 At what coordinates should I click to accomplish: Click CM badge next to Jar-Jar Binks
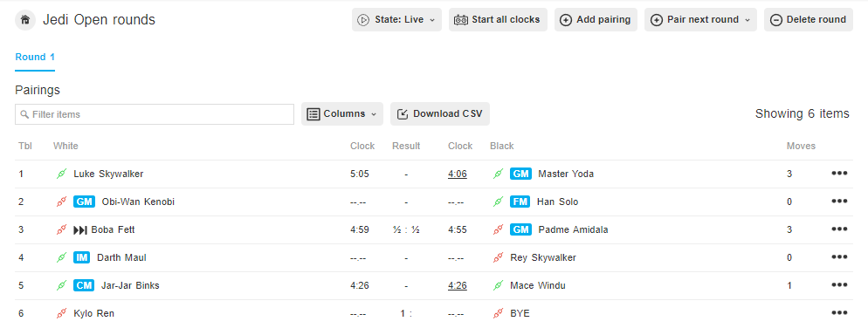point(84,286)
